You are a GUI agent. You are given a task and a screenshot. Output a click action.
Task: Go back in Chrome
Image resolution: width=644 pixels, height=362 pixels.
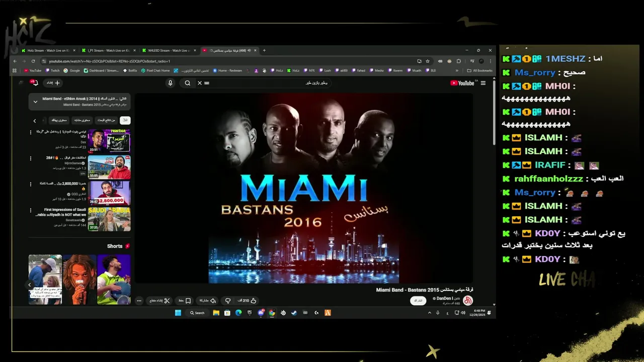[15, 61]
